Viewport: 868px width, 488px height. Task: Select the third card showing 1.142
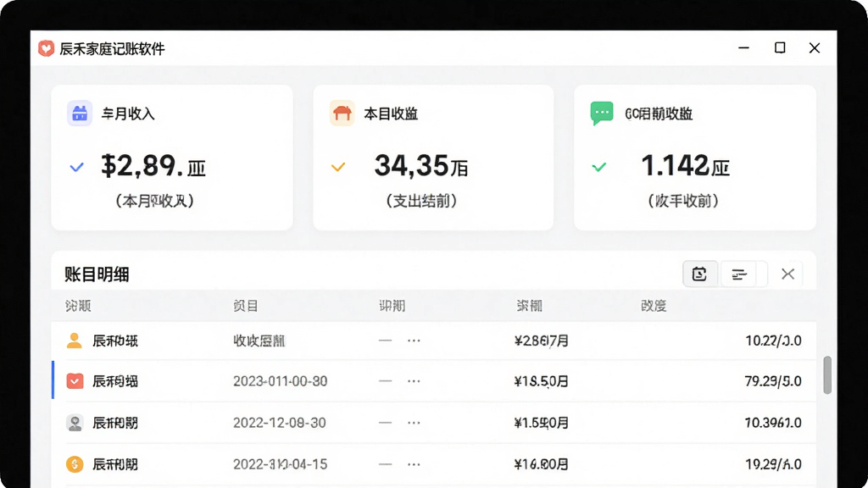[695, 158]
